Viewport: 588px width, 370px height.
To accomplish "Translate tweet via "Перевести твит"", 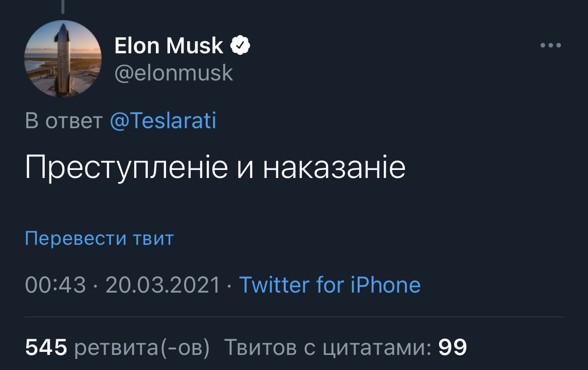I will pyautogui.click(x=100, y=238).
